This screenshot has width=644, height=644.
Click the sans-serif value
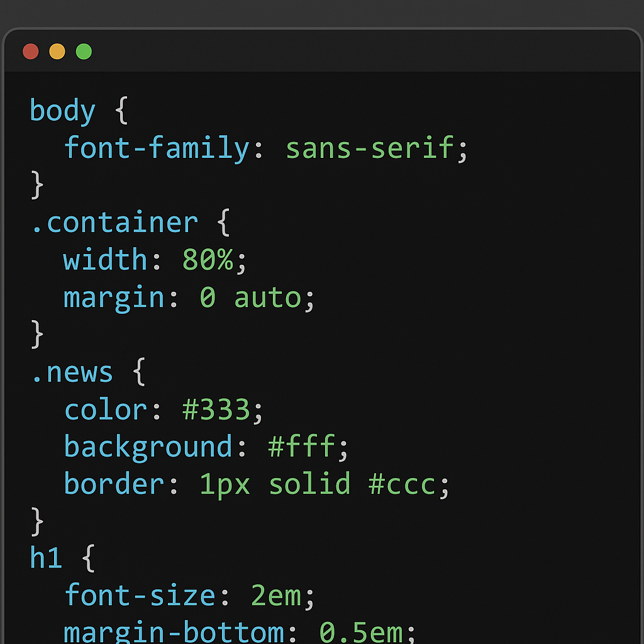[x=370, y=147]
